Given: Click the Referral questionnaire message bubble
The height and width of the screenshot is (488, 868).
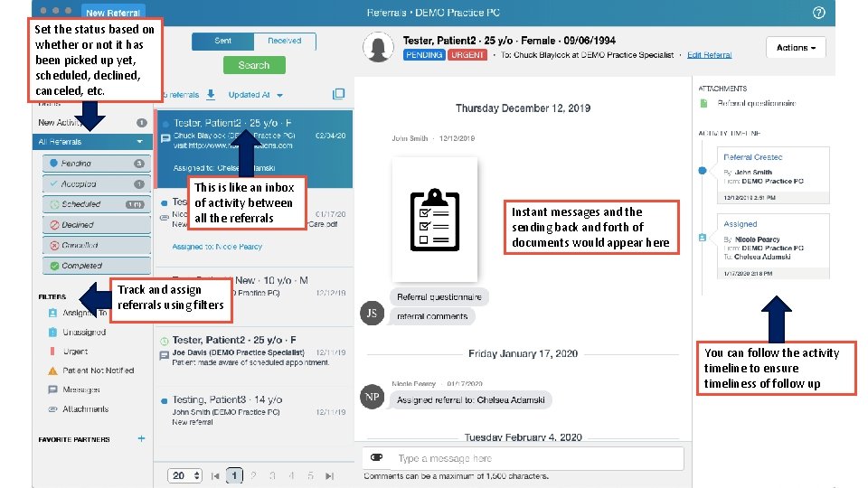Looking at the screenshot, I should tap(439, 297).
